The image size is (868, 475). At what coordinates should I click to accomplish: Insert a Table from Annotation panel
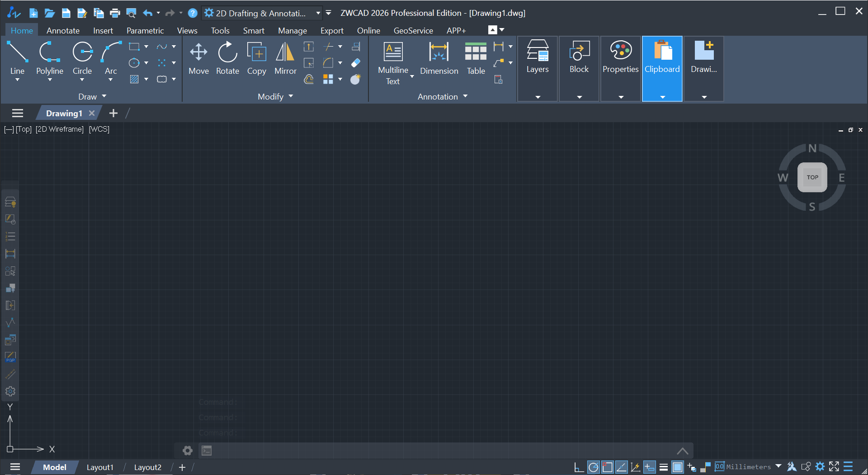click(476, 58)
